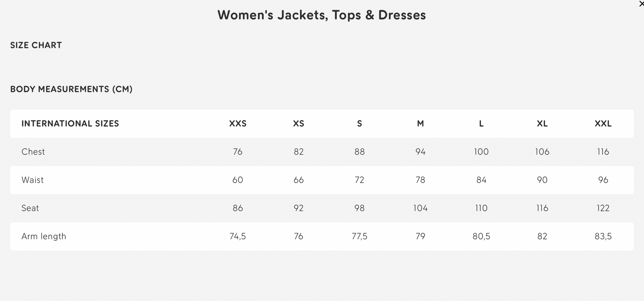Image resolution: width=644 pixels, height=301 pixels.
Task: Select the waist value 72 for size S
Action: pyautogui.click(x=359, y=180)
